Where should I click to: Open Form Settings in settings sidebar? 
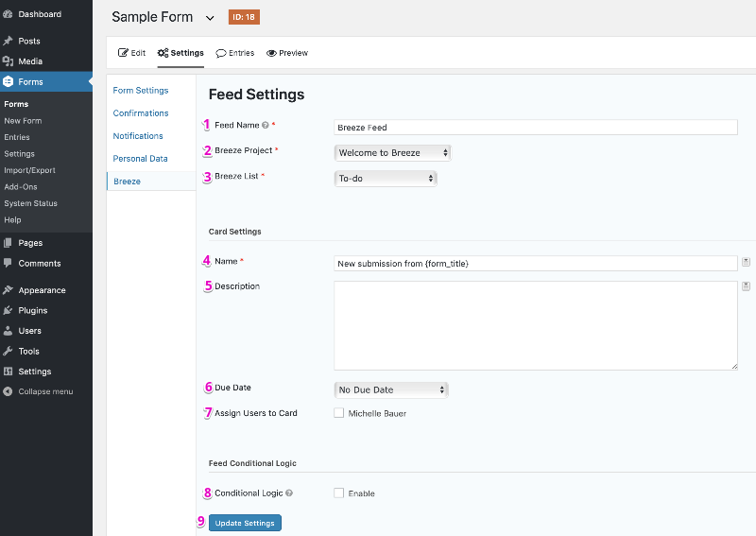141,90
